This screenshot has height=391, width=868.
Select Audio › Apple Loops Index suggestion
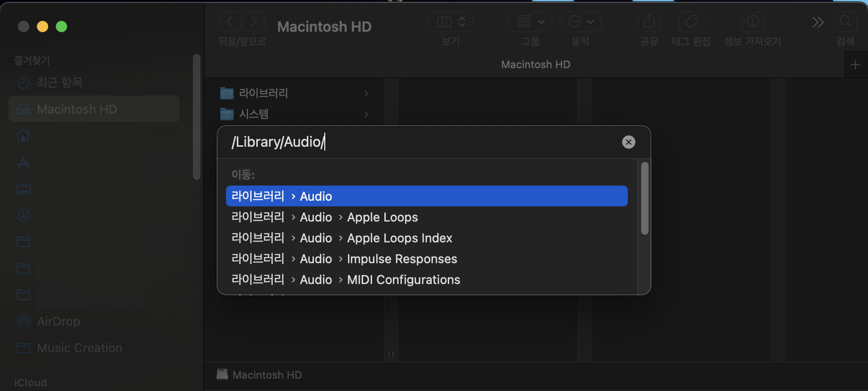point(427,238)
